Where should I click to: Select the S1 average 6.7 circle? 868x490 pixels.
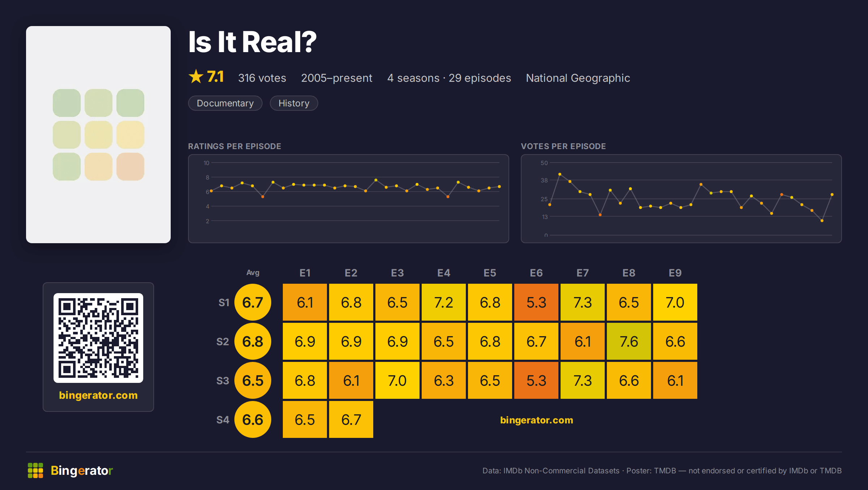(x=252, y=302)
